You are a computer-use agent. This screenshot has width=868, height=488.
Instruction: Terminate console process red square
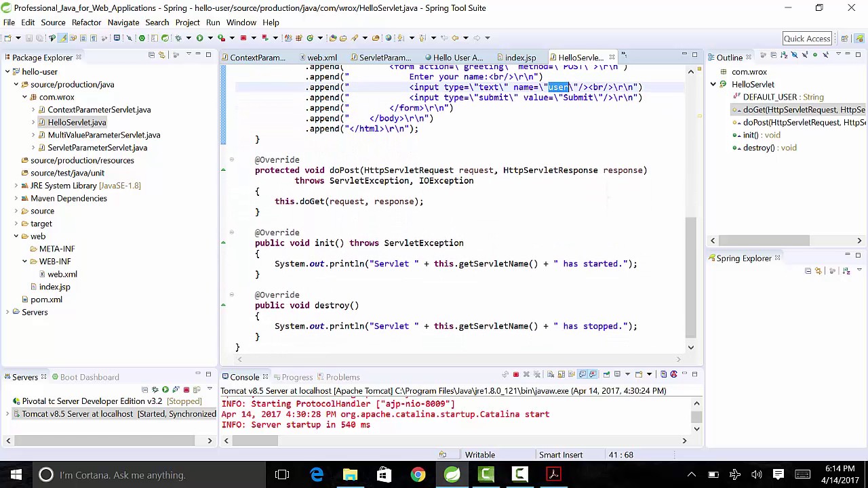516,374
